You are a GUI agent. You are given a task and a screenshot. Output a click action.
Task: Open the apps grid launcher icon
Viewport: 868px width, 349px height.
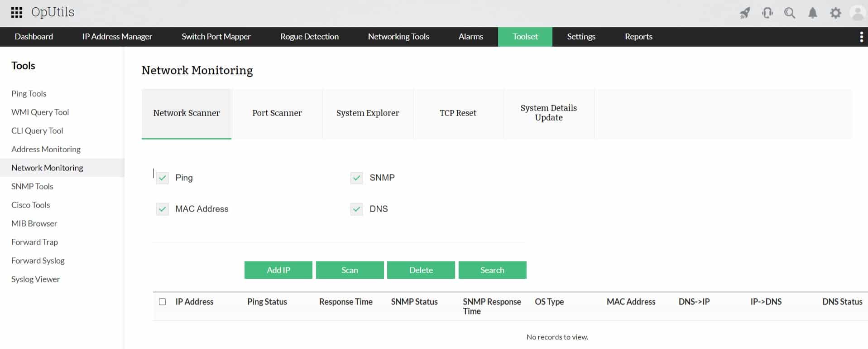point(17,13)
